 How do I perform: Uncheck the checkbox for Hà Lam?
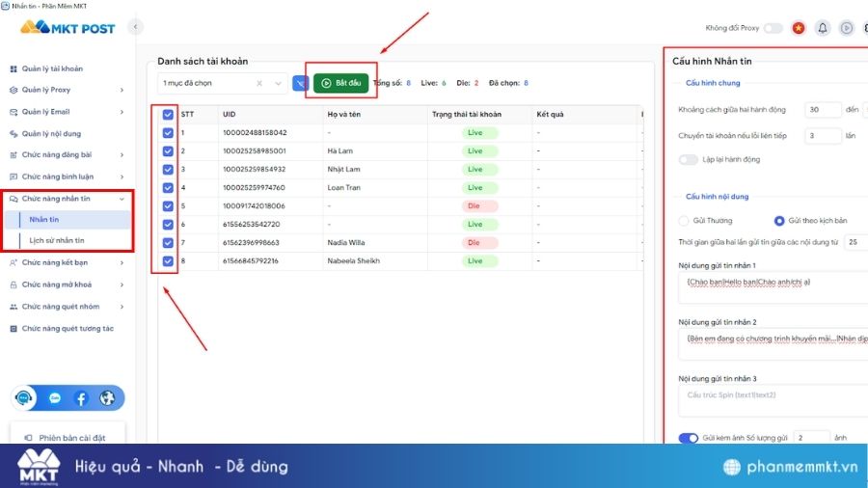click(x=168, y=151)
